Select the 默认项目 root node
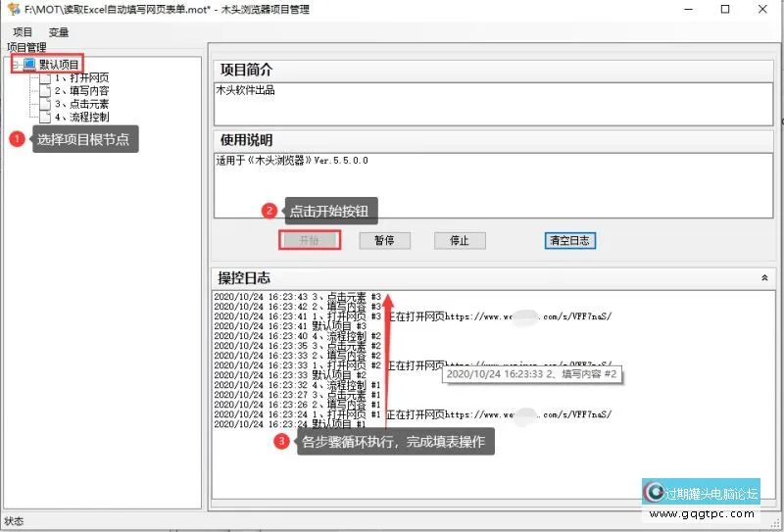The width and height of the screenshot is (784, 532). (59, 65)
